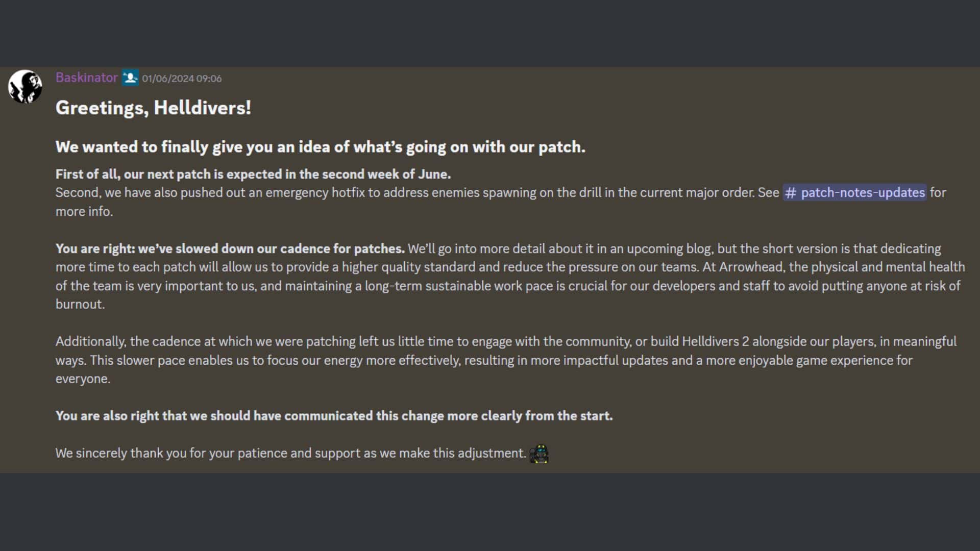
Task: Click the hash symbol in the channel mention
Action: [791, 193]
